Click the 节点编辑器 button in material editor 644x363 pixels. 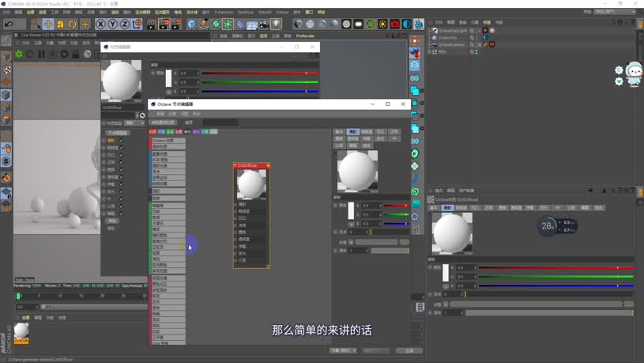(x=118, y=133)
